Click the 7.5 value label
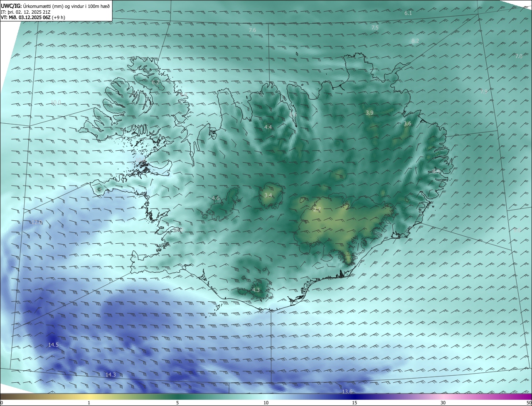Image resolution: width=532 pixels, height=406 pixels. tap(375, 27)
